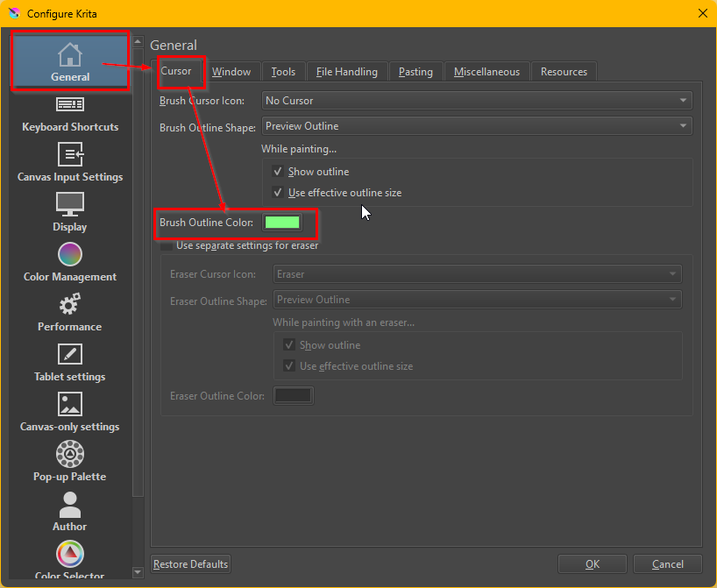
Task: Switch to the Tools tab
Action: (283, 72)
